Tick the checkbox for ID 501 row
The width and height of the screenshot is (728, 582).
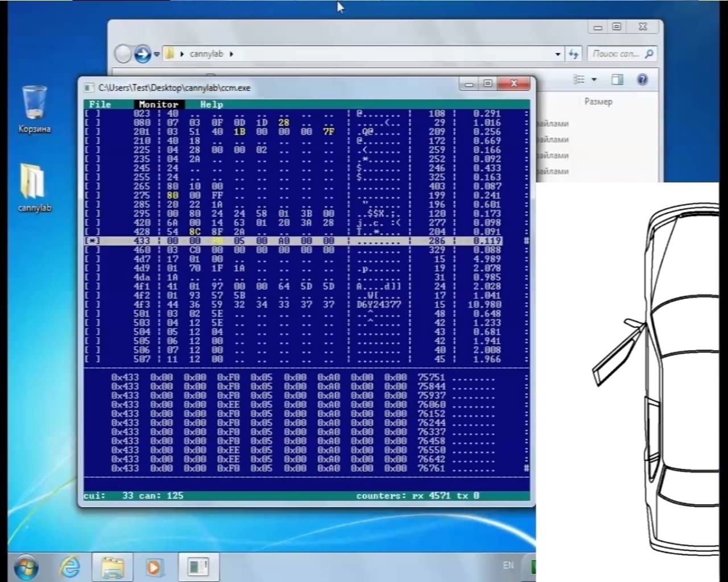(92, 314)
